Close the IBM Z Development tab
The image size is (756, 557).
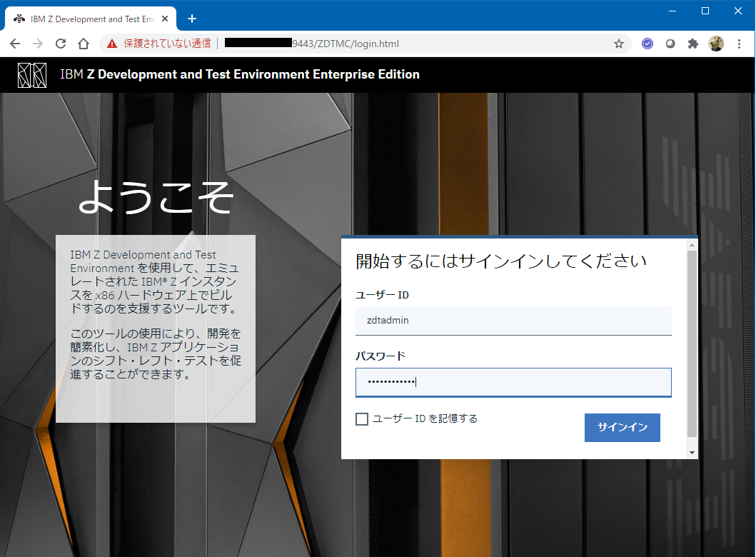[165, 19]
